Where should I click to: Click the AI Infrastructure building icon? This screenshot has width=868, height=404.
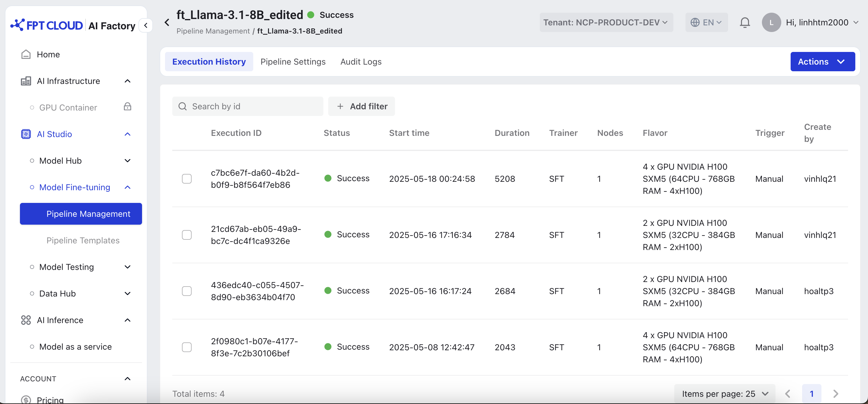(x=26, y=81)
